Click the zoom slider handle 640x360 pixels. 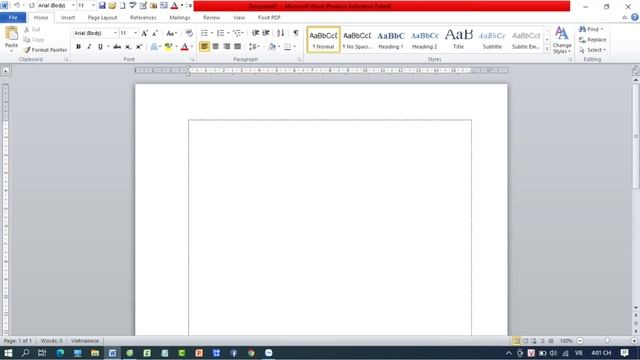pyautogui.click(x=607, y=340)
